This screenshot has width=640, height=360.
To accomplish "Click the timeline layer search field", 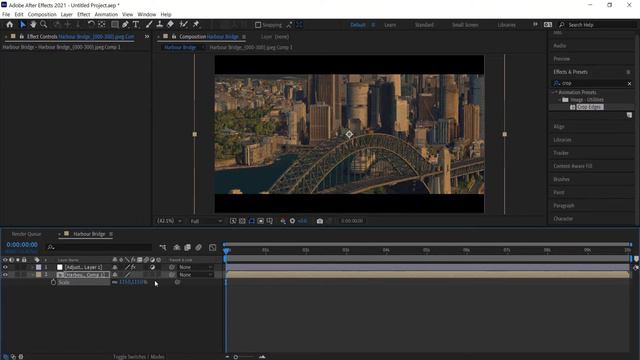I will 100,247.
